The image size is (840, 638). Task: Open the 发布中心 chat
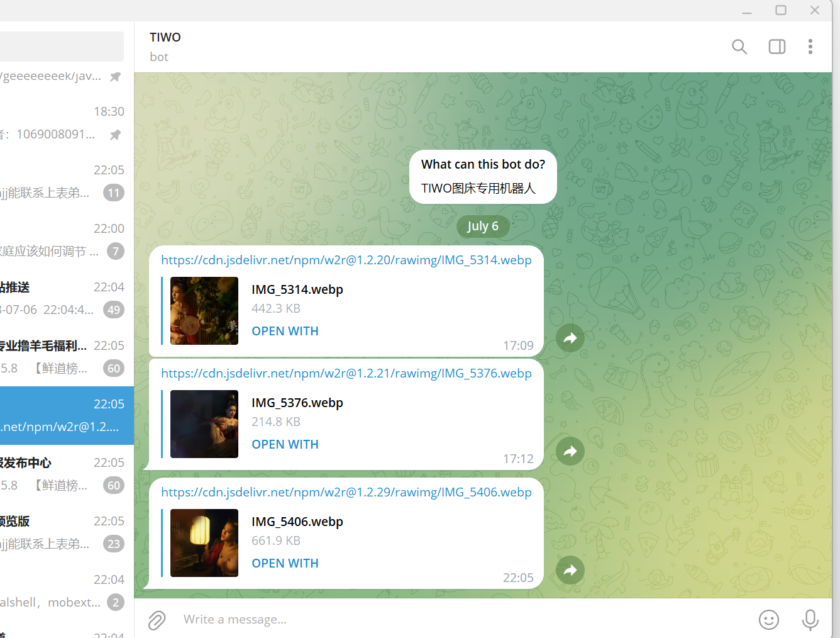pyautogui.click(x=67, y=474)
